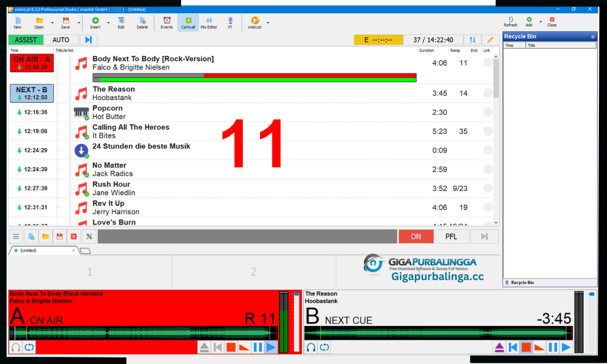This screenshot has height=364, width=607.
Task: Click the yellow E end time display
Action: click(378, 40)
